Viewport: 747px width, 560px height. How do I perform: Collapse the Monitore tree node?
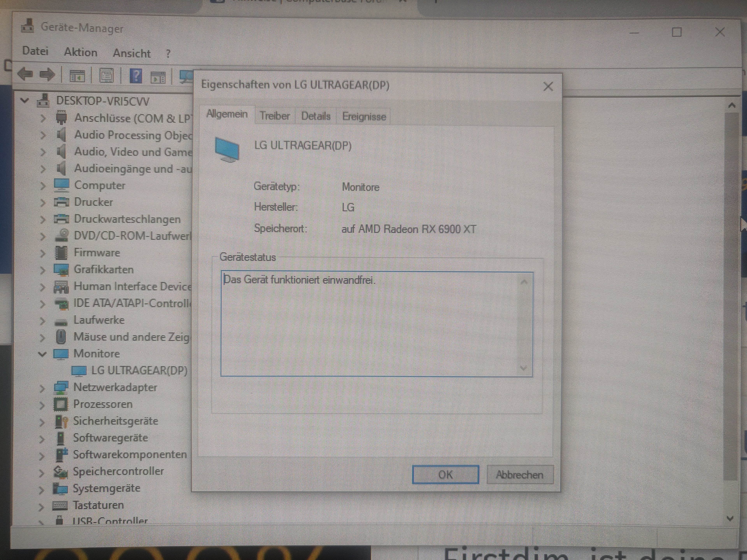pyautogui.click(x=42, y=354)
